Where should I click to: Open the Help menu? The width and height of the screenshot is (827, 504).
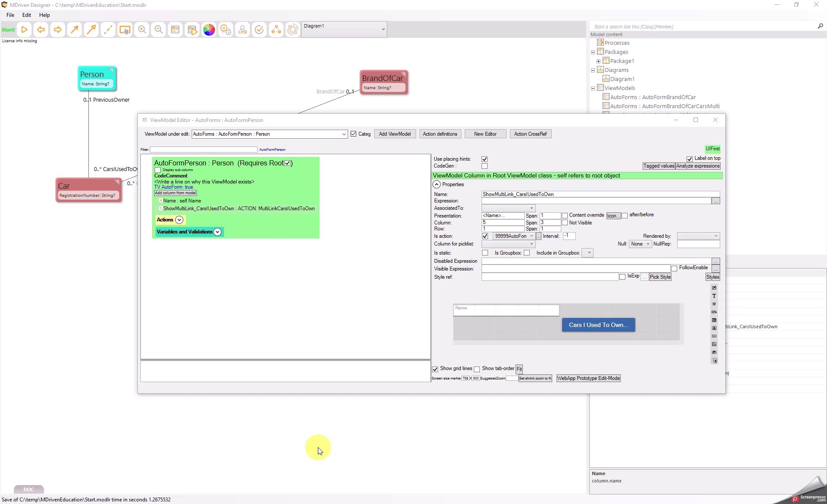click(x=44, y=15)
